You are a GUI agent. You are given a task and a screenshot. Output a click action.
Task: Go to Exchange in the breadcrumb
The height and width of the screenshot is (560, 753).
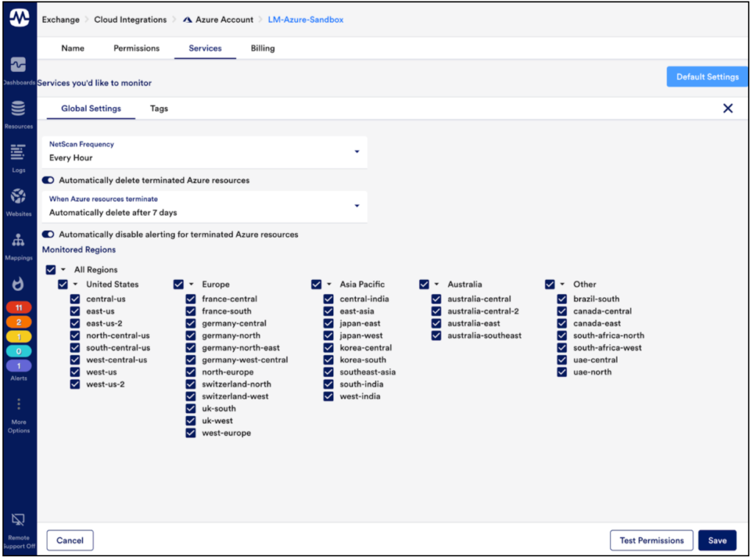[x=60, y=20]
